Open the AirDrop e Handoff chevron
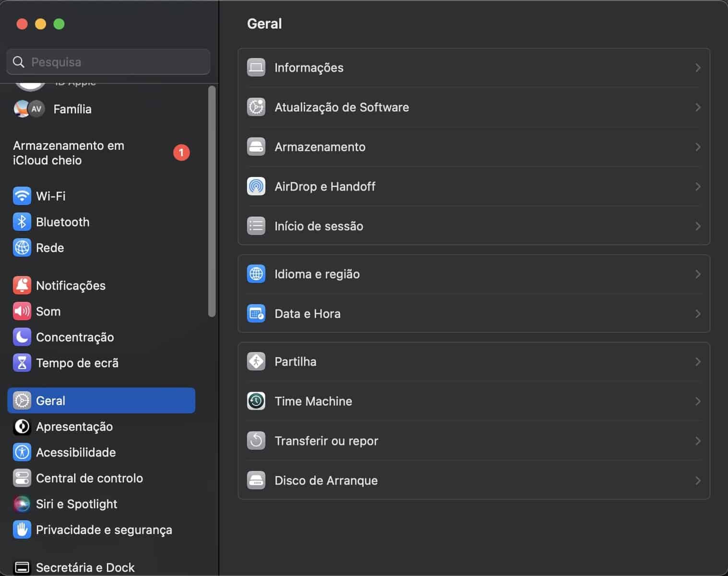 [698, 186]
